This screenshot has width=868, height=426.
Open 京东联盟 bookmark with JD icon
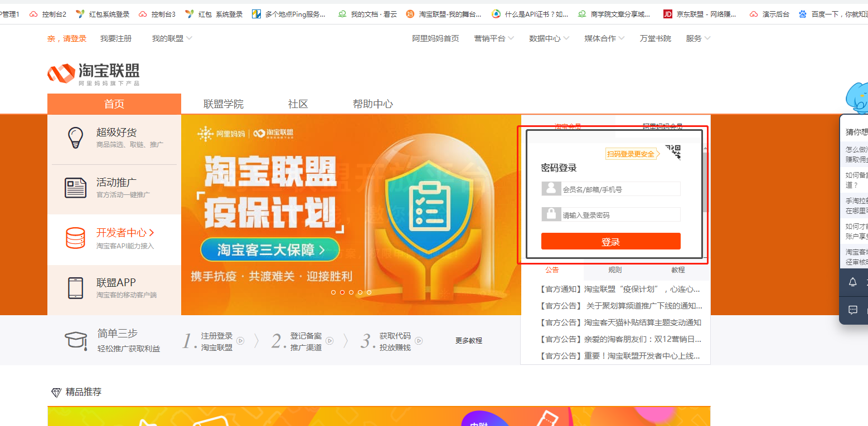(699, 14)
